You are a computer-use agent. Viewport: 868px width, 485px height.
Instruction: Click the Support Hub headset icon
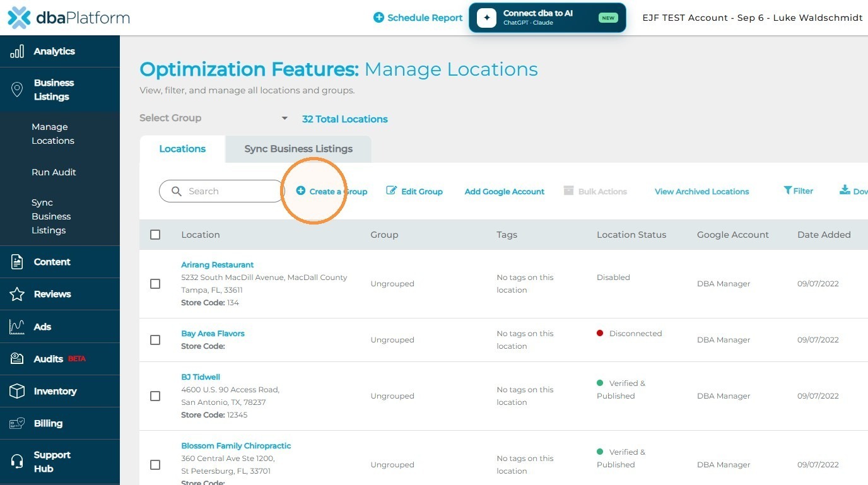click(17, 462)
